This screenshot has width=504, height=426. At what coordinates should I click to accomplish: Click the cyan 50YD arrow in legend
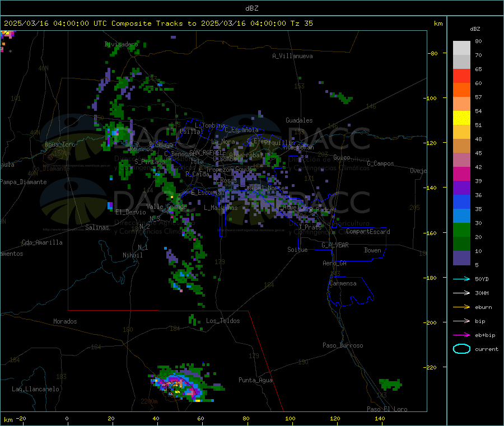click(x=461, y=279)
